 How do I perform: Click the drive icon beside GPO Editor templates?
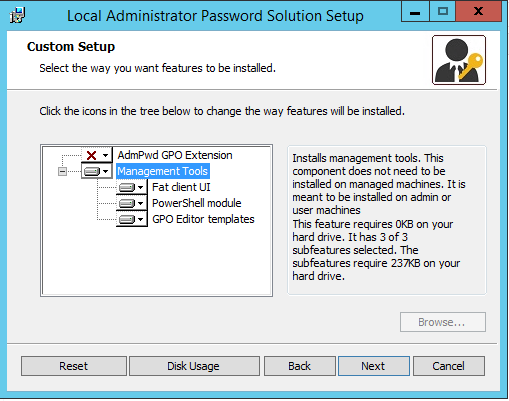click(127, 219)
